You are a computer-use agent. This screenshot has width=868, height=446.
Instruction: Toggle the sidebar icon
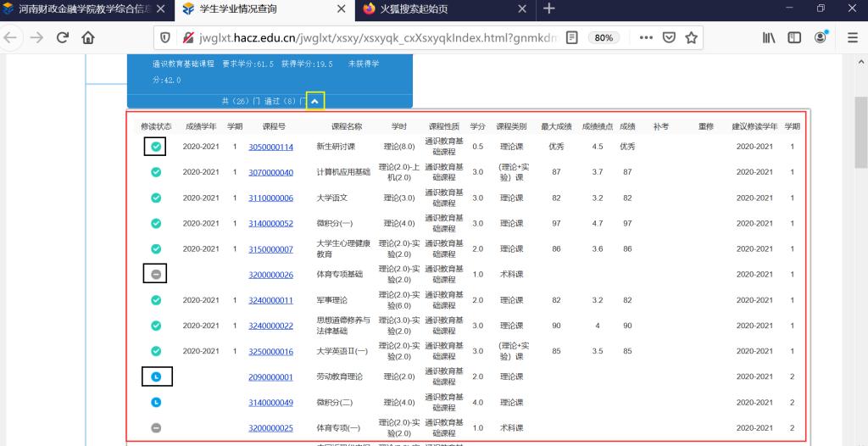pyautogui.click(x=794, y=37)
